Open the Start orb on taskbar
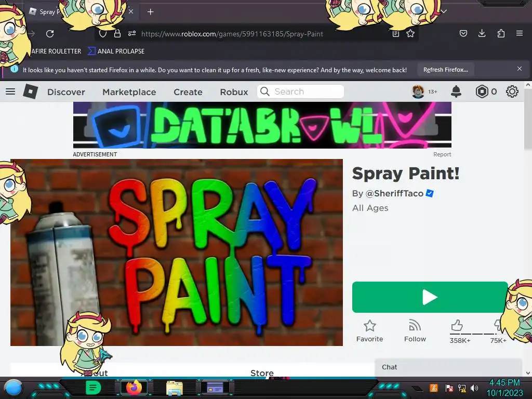 (14, 388)
